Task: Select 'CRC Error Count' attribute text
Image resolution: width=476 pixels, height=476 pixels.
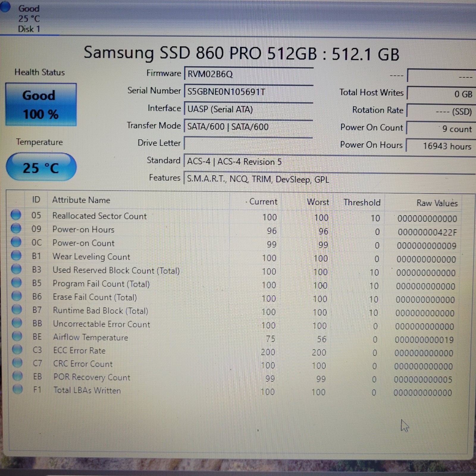Action: [x=83, y=364]
